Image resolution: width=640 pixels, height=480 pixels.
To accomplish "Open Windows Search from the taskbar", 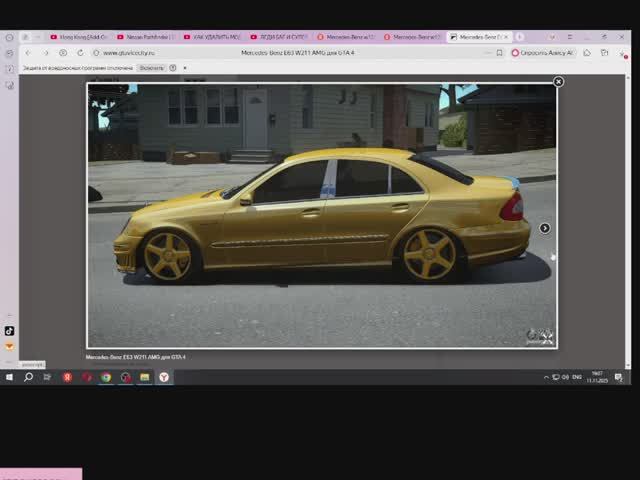I will click(28, 377).
